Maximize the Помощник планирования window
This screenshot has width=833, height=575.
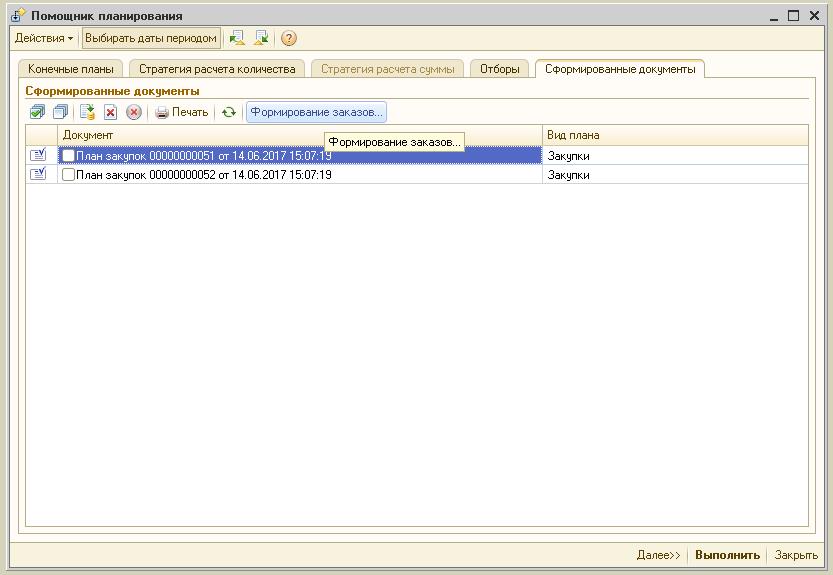[793, 16]
